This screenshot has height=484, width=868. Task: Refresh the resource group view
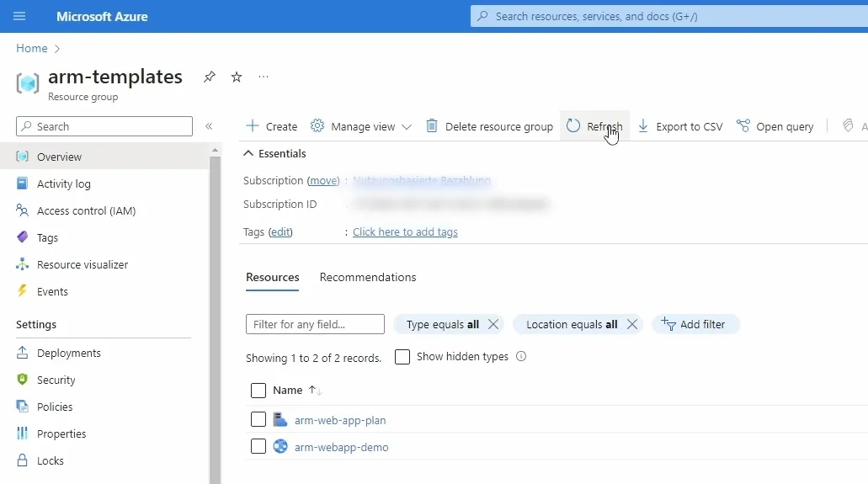pyautogui.click(x=594, y=126)
